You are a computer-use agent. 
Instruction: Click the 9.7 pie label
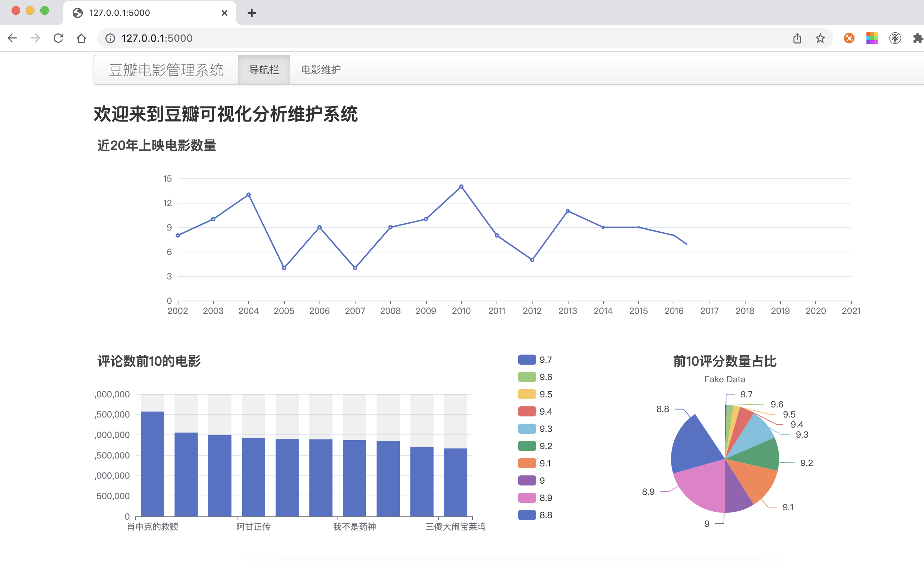(x=746, y=394)
